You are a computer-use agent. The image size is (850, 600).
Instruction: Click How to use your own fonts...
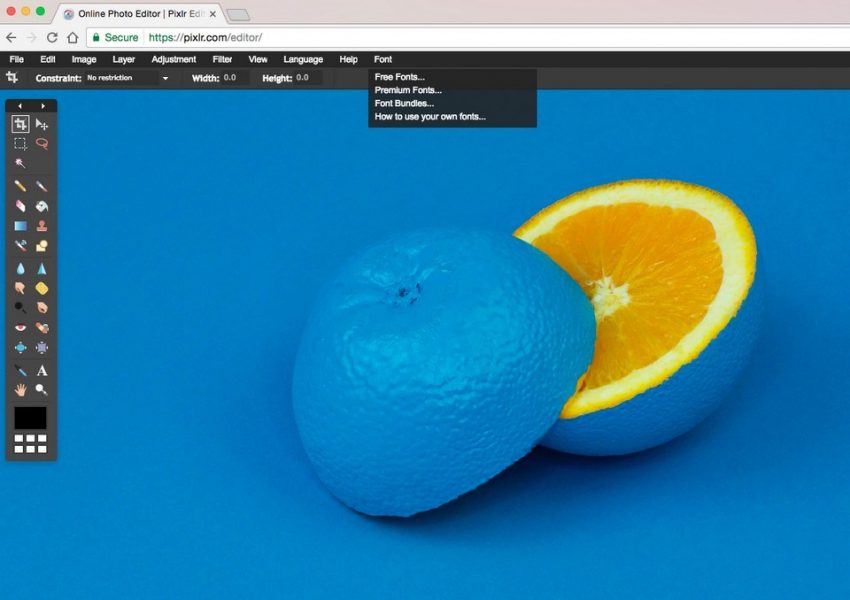point(430,117)
